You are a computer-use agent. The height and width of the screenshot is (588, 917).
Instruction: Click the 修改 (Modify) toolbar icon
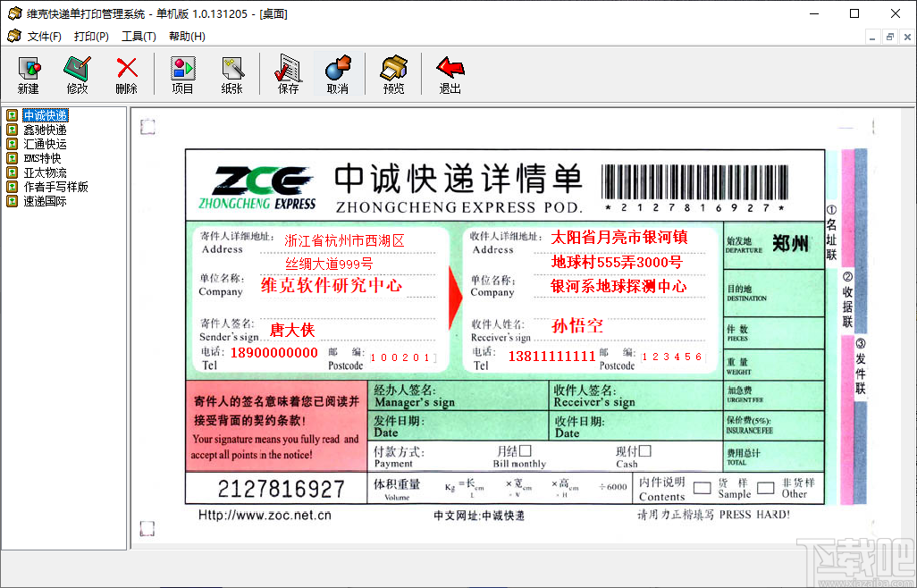(x=77, y=73)
